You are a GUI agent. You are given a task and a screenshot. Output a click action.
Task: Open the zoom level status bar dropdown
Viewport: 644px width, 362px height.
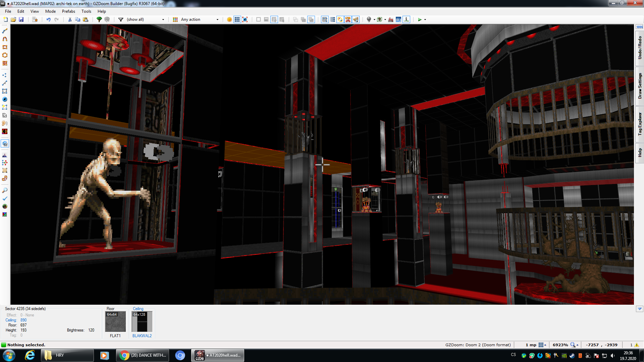coord(575,345)
